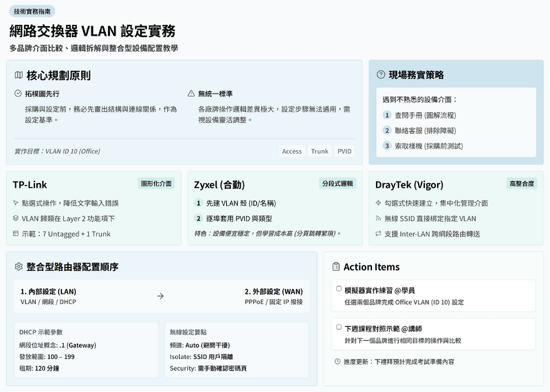Click the arrow between LAN and WAN steps
Image resolution: width=550 pixels, height=392 pixels.
160,296
